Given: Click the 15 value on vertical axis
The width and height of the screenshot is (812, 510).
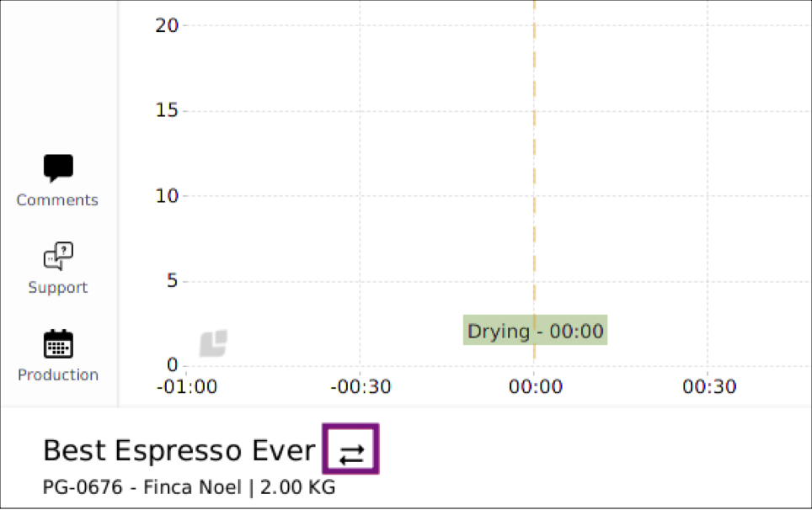Looking at the screenshot, I should click(167, 110).
